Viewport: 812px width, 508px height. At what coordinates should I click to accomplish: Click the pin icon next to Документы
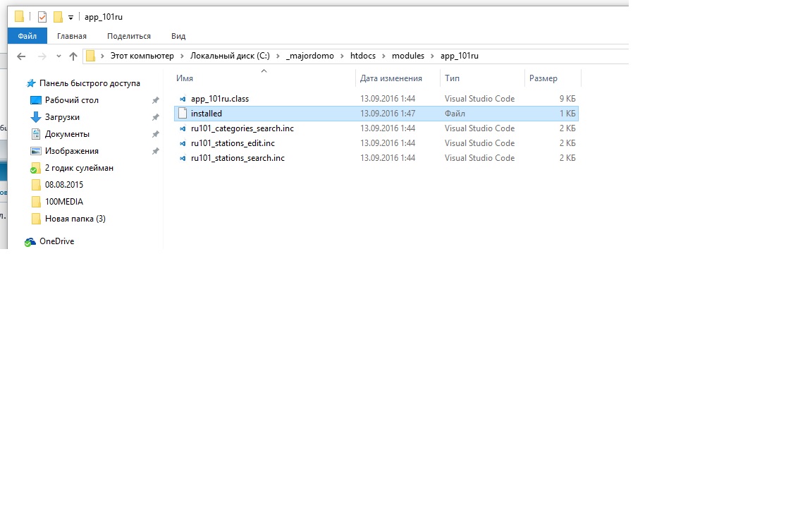tap(155, 135)
